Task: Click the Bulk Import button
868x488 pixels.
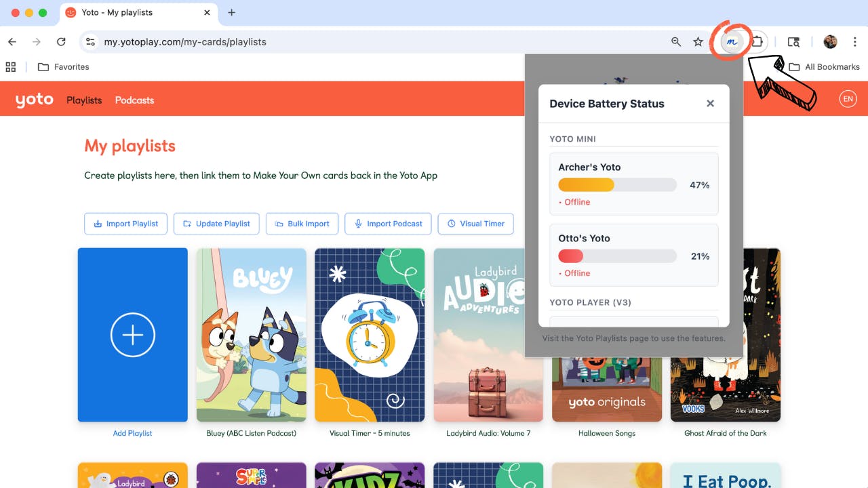Action: (302, 224)
